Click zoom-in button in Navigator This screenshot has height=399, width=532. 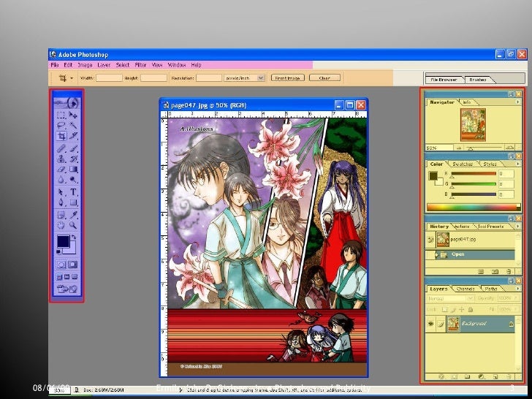(x=509, y=148)
